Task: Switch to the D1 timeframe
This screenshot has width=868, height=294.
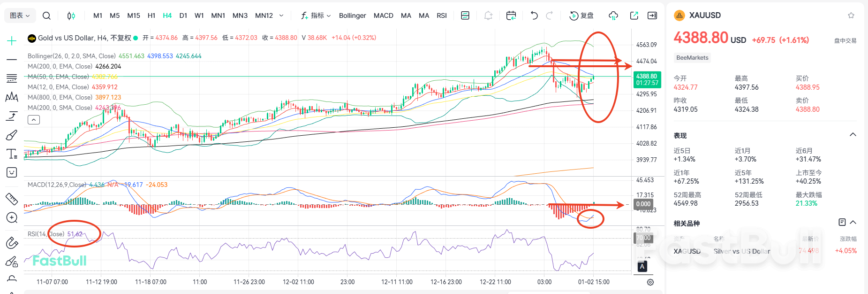Action: [183, 15]
